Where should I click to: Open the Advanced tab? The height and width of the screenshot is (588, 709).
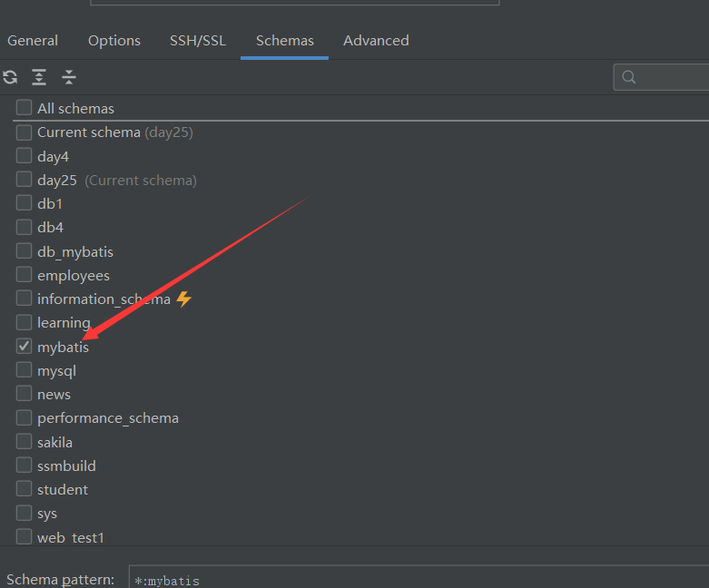376,41
